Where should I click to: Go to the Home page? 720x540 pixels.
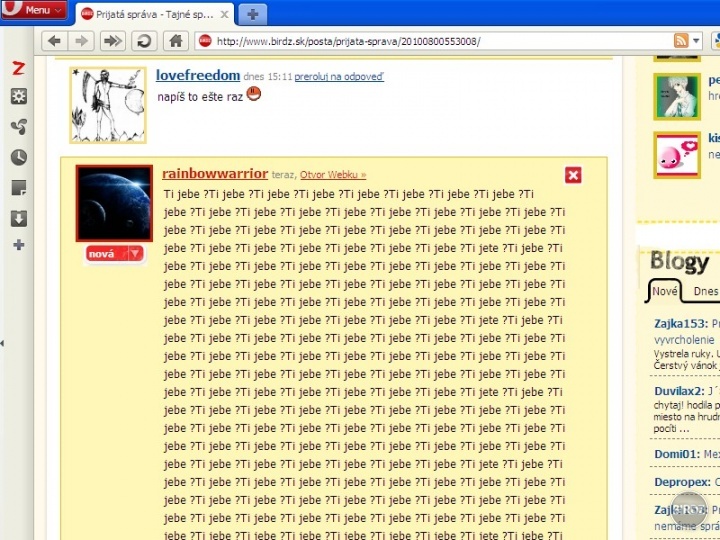point(175,41)
